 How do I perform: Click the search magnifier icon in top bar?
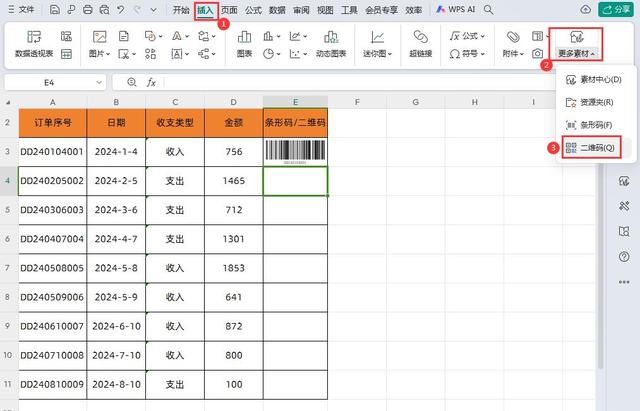(x=488, y=9)
